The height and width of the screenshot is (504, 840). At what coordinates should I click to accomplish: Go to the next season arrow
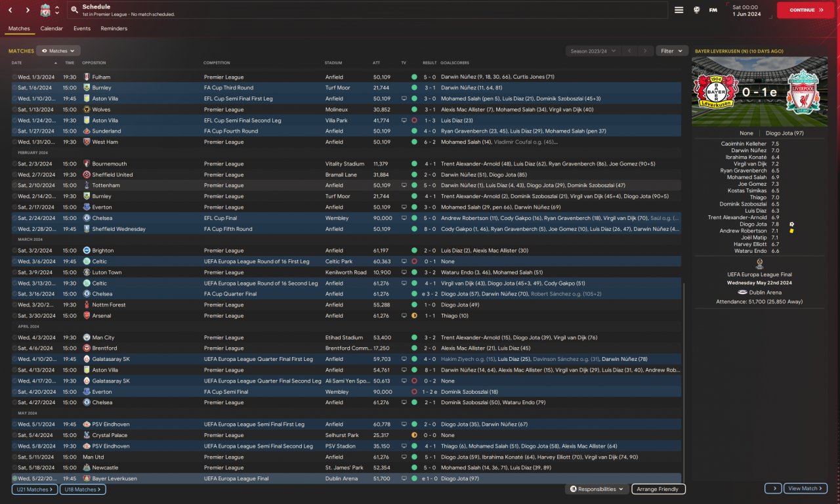646,51
